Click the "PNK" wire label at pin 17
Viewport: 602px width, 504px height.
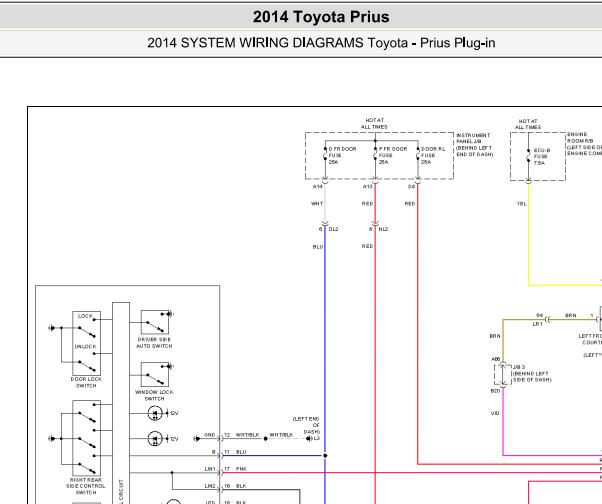tap(241, 469)
